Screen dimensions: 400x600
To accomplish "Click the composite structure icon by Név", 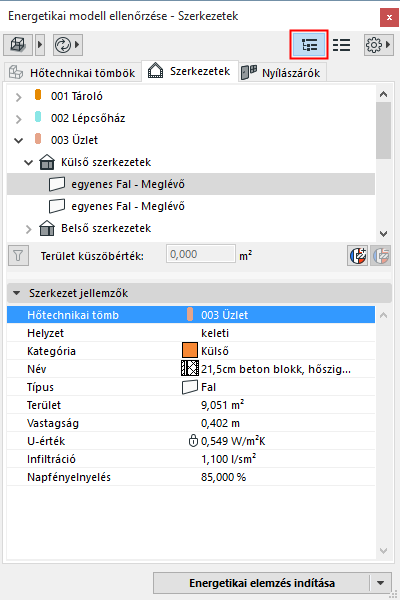I will [190, 368].
